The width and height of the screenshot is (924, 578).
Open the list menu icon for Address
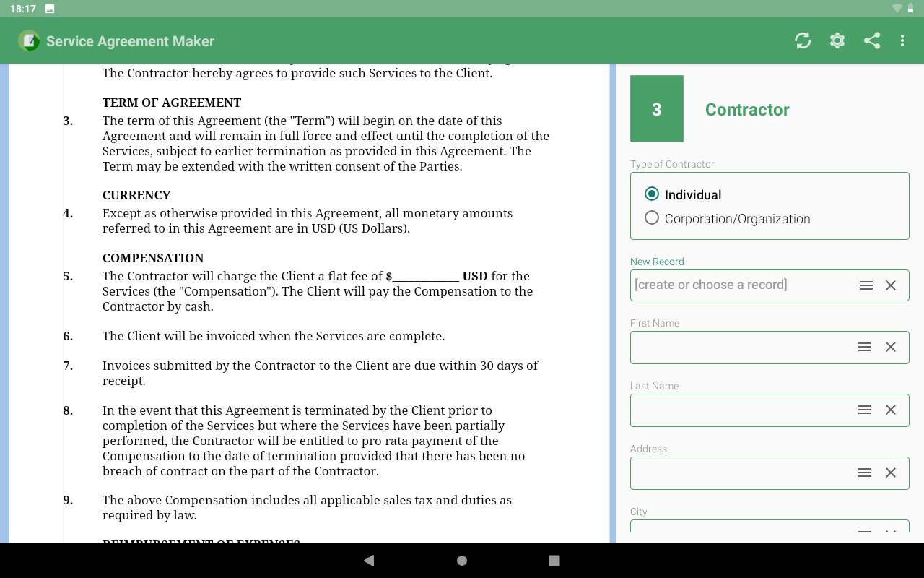click(865, 473)
